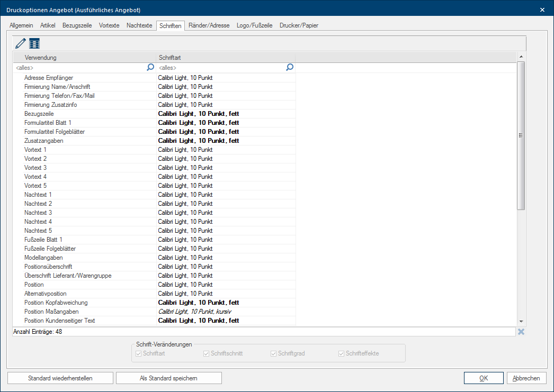Open the Artikel tab

pyautogui.click(x=48, y=25)
